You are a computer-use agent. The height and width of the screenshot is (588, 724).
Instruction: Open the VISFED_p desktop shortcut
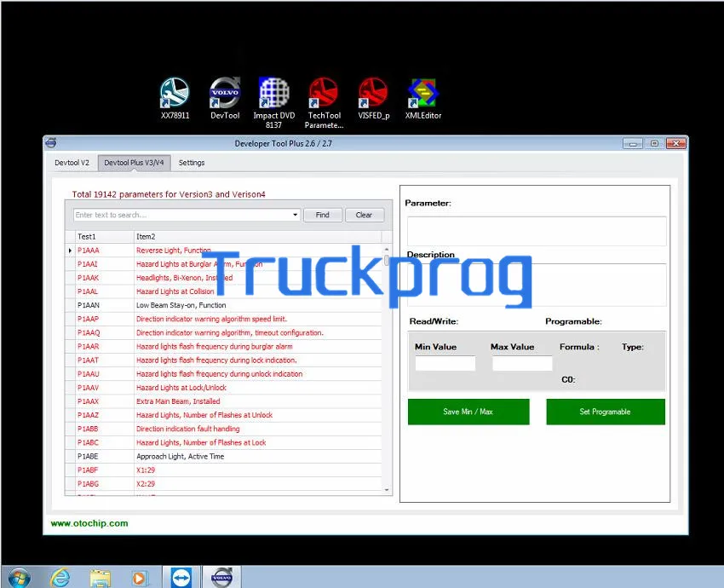pyautogui.click(x=374, y=98)
